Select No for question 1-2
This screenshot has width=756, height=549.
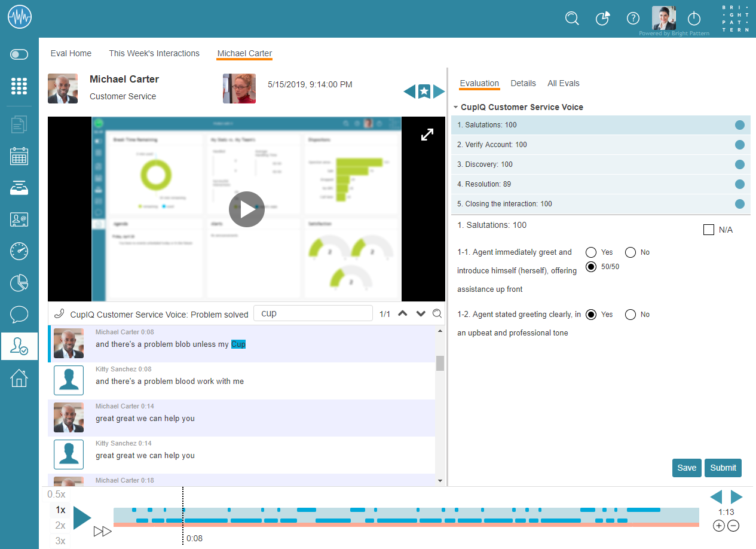click(630, 315)
